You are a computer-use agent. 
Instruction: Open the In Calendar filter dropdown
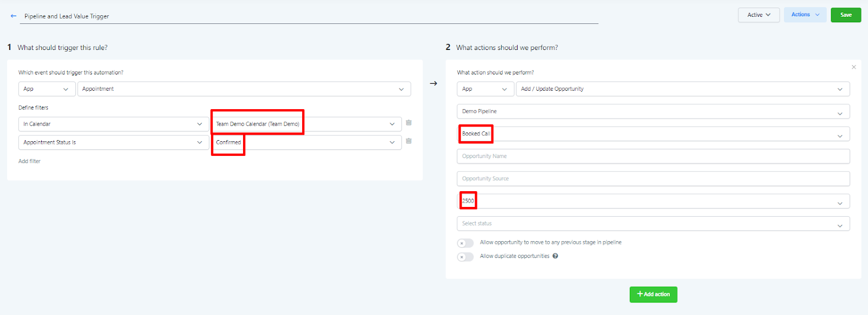point(113,124)
